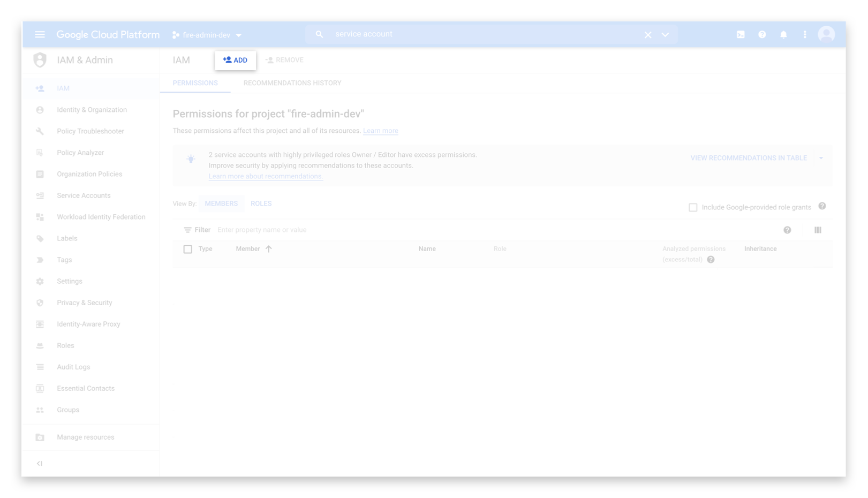The image size is (868, 498).
Task: Click the Role column header
Action: (500, 249)
